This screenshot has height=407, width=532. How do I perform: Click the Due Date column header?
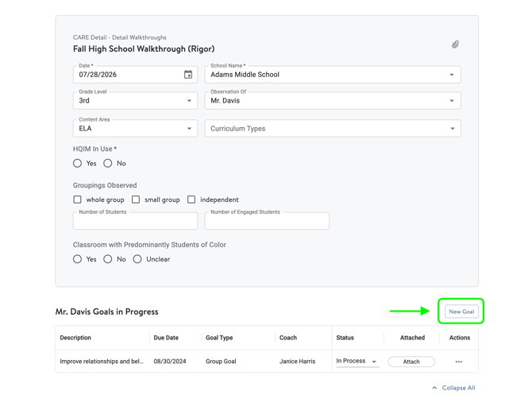coord(166,338)
